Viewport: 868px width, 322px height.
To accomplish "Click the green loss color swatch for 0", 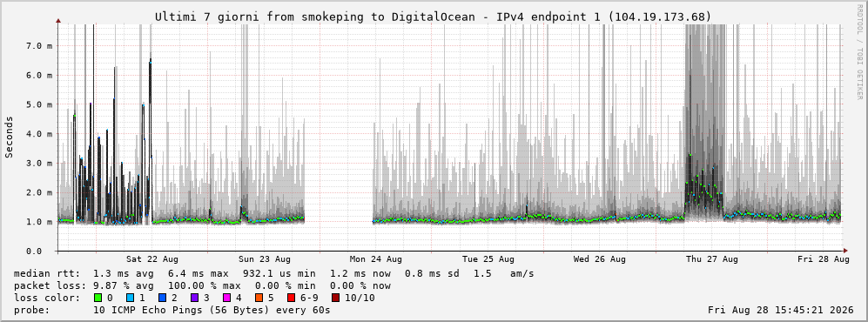I will click(98, 299).
